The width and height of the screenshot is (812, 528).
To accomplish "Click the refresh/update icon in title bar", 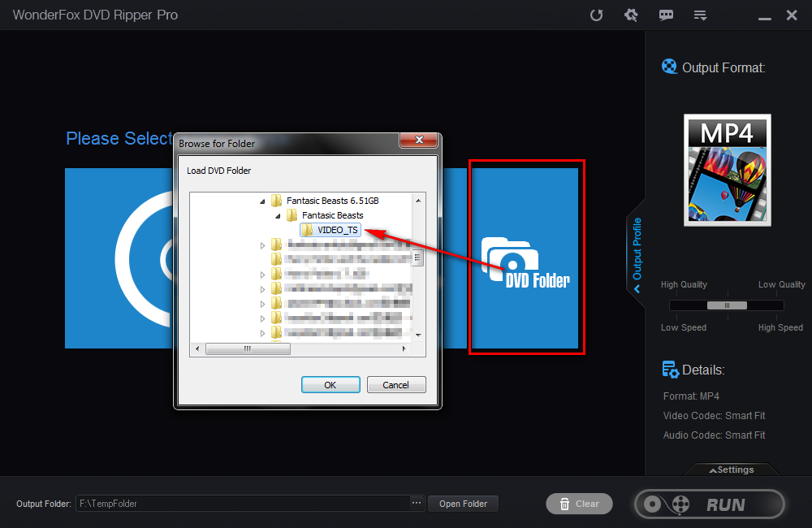I will 596,15.
